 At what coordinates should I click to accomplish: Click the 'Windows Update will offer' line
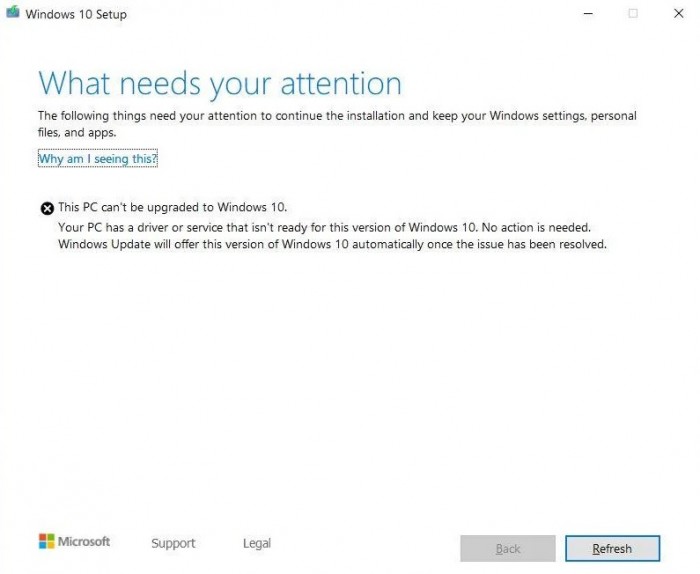pyautogui.click(x=332, y=243)
